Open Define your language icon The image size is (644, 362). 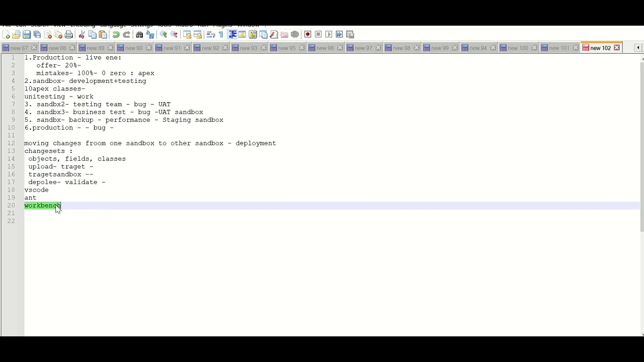pos(243,34)
